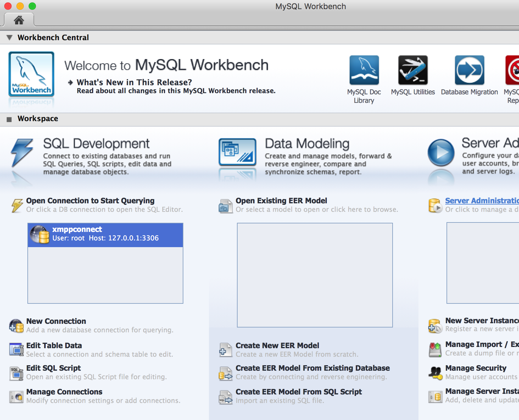
Task: Click the MySQL Workbench dolphin logo
Action: point(31,74)
